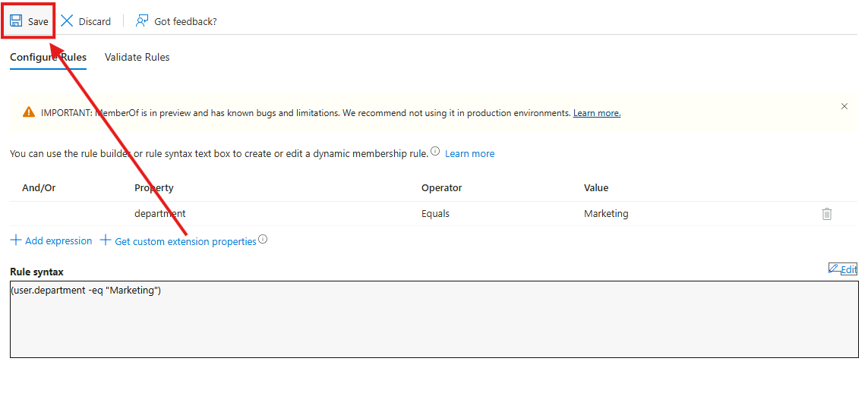Select the department property cell
This screenshot has width=868, height=396.
click(160, 213)
